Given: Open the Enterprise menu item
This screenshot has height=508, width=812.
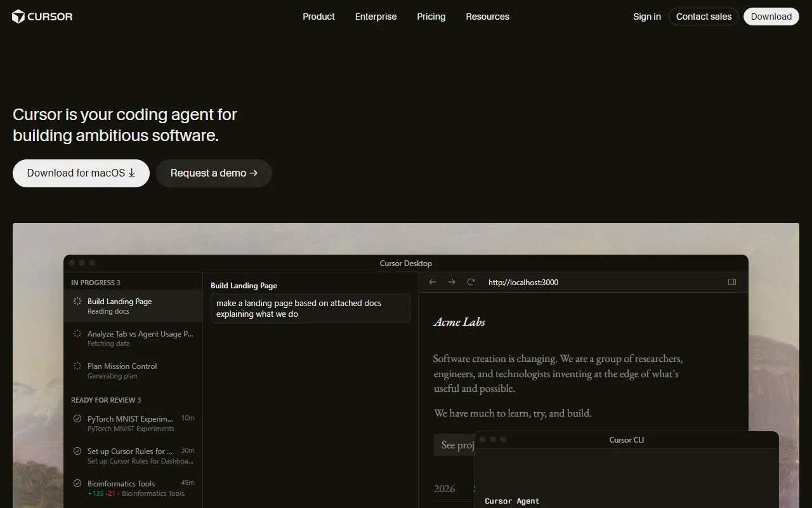Looking at the screenshot, I should (376, 17).
